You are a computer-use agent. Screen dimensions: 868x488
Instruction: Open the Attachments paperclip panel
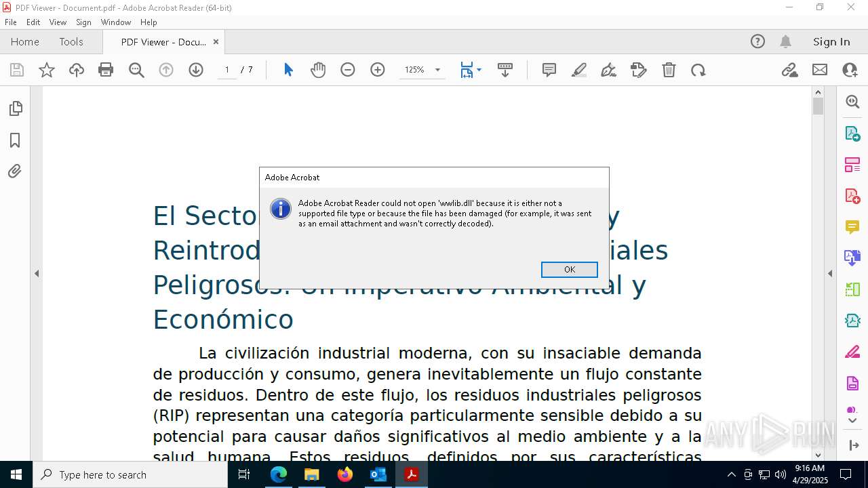point(15,171)
